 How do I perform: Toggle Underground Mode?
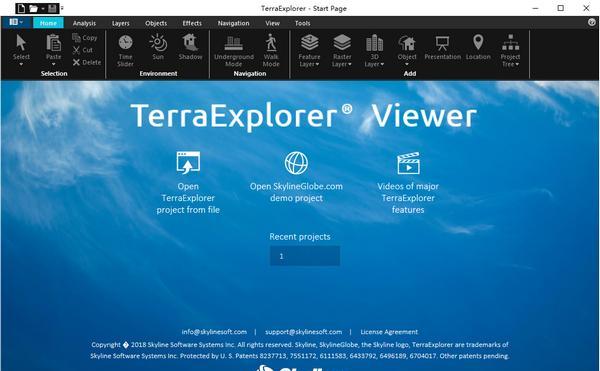click(234, 50)
